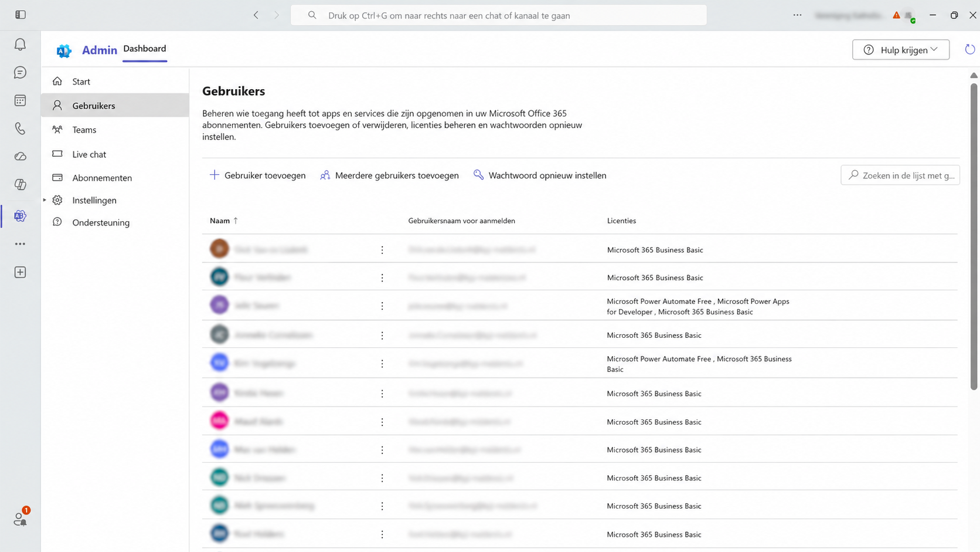Select the Admin app icon in the rail
Image resolution: width=980 pixels, height=552 pixels.
click(20, 216)
